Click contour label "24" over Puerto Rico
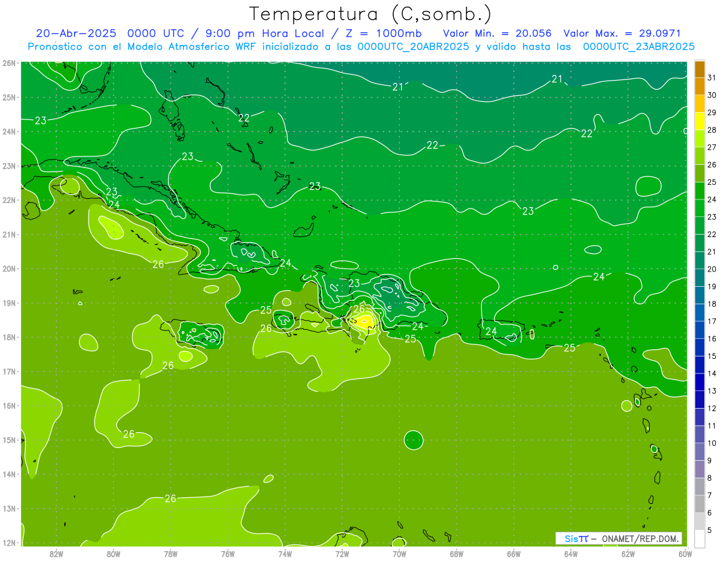728x562 pixels. click(x=491, y=331)
